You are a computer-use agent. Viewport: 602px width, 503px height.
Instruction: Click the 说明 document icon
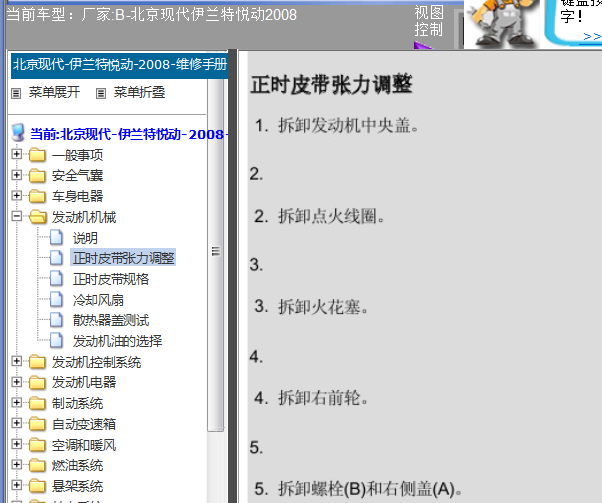tap(56, 237)
